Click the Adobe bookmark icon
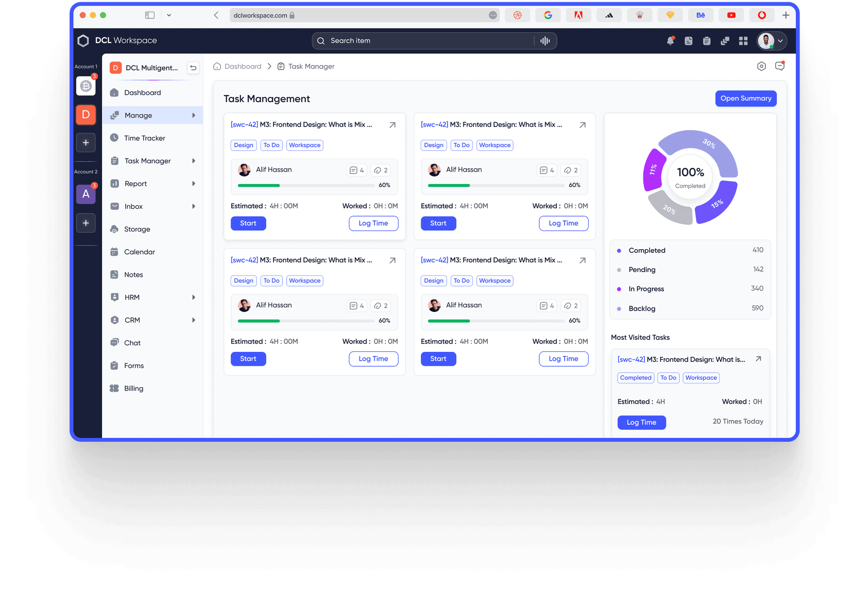This screenshot has width=868, height=596. pos(578,15)
